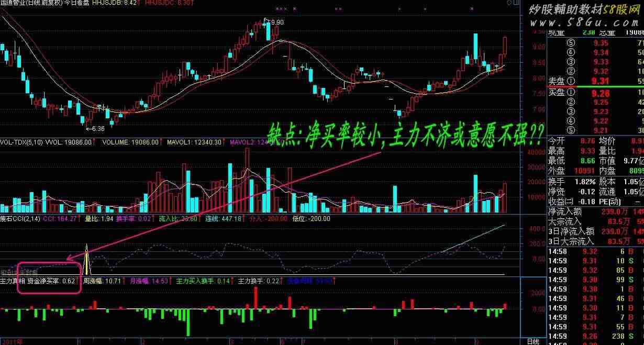Click the 主力真相 indicator name

(x=13, y=281)
